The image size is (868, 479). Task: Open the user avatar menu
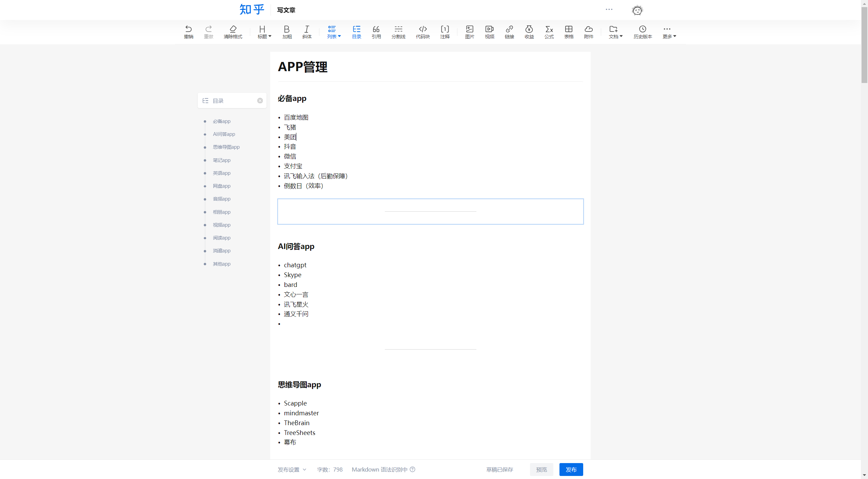pyautogui.click(x=637, y=10)
